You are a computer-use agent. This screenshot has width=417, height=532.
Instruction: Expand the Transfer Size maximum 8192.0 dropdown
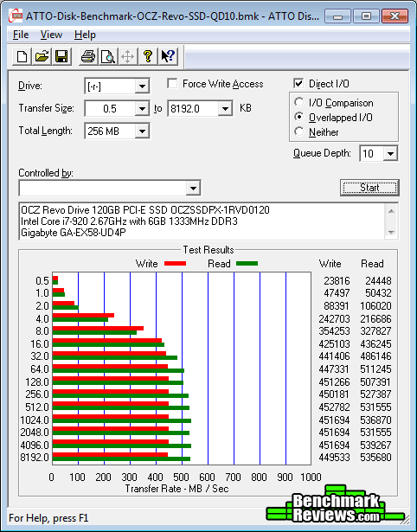pos(225,109)
